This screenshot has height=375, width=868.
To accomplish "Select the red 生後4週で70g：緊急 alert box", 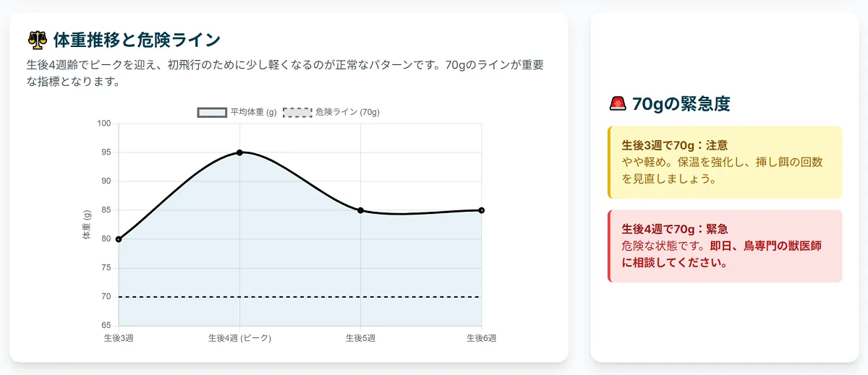I will [726, 246].
